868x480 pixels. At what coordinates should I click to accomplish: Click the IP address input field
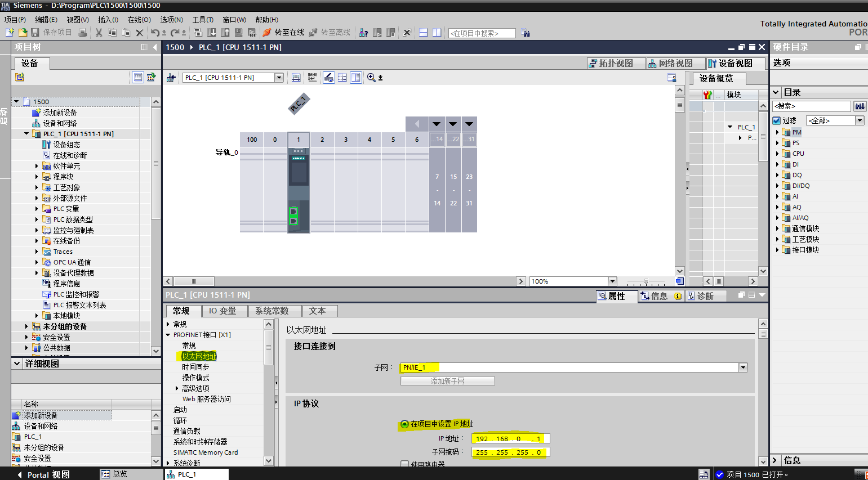click(510, 438)
